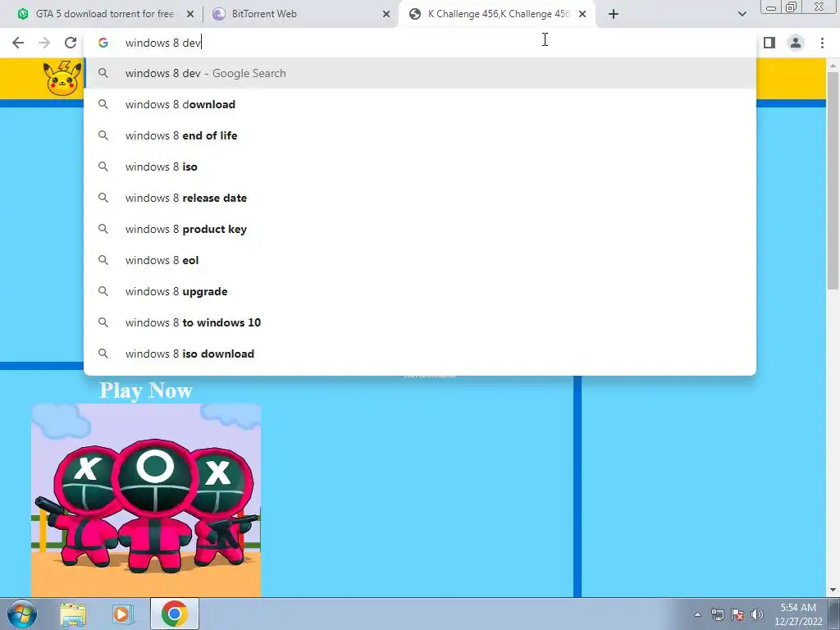Open the volume speaker tray icon
This screenshot has width=840, height=630.
click(x=756, y=614)
